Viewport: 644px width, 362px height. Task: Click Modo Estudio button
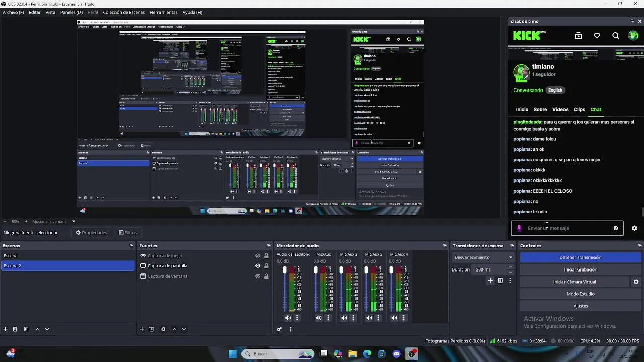click(x=581, y=294)
